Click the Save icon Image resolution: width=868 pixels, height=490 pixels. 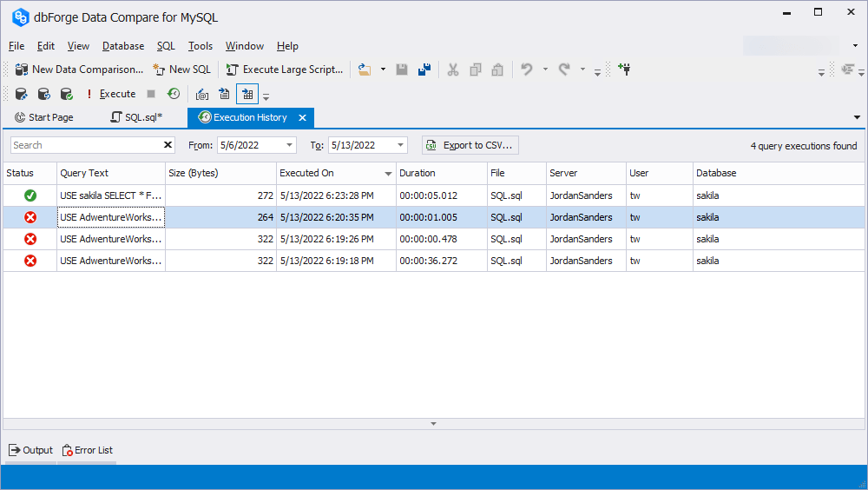coord(402,70)
